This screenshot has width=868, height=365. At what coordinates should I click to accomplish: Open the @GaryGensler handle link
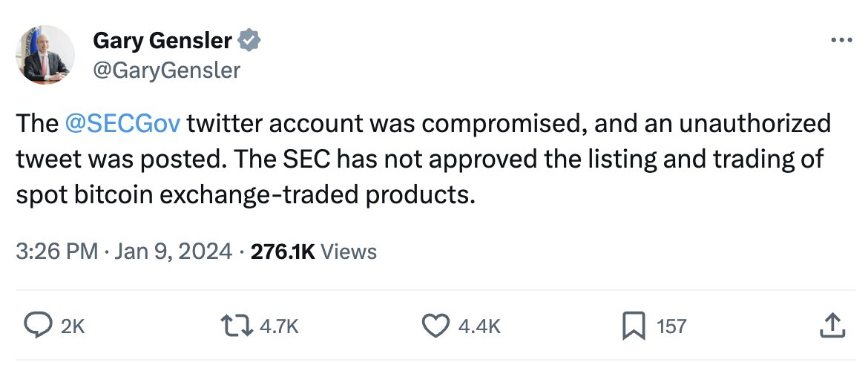coord(166,70)
